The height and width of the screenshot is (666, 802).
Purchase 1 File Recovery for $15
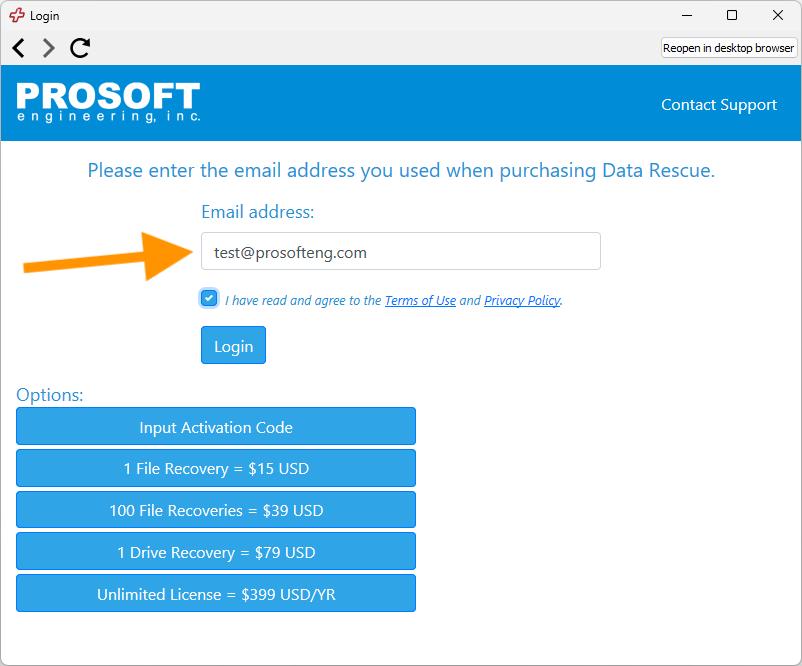[215, 468]
